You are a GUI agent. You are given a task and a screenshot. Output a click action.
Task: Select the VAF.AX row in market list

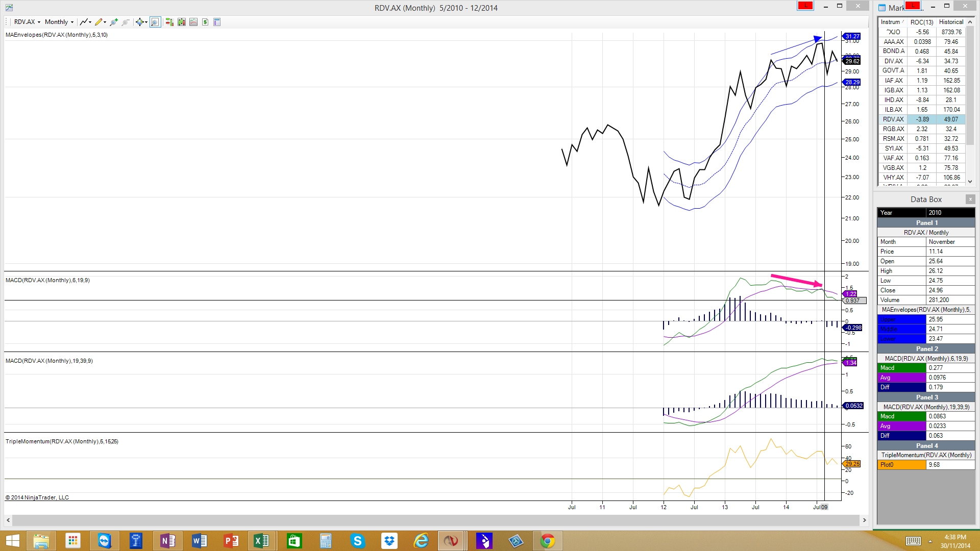click(x=893, y=158)
